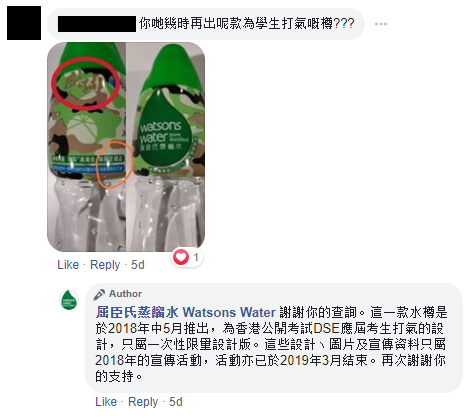View the reaction count number 1
This screenshot has width=473, height=420.
[x=196, y=257]
